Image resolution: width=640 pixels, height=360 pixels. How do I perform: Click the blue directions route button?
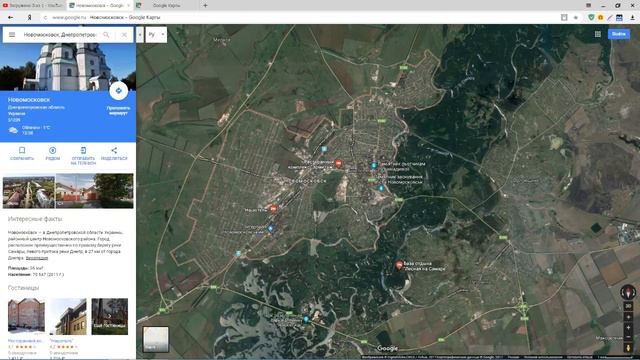(x=119, y=91)
